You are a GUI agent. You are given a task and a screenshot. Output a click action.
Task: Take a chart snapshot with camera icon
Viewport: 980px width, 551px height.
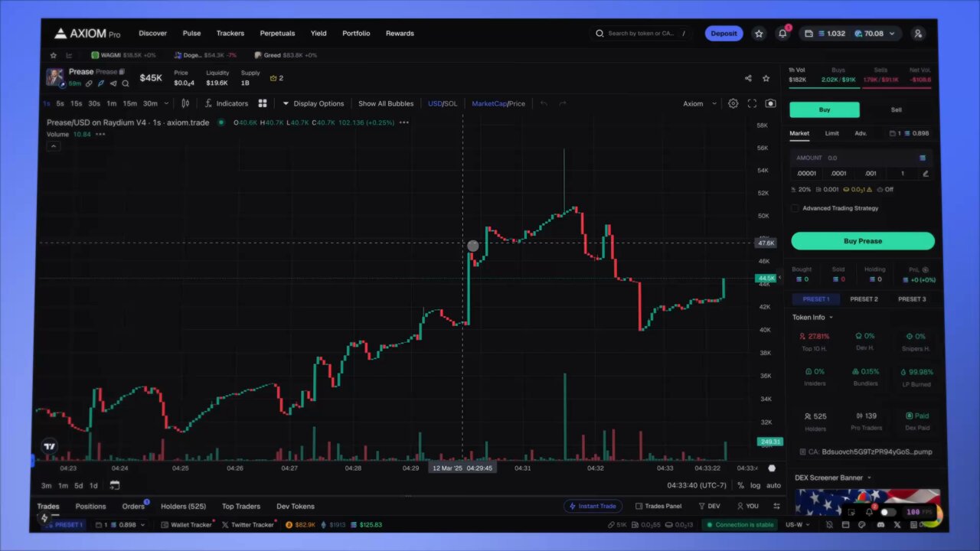(x=770, y=103)
